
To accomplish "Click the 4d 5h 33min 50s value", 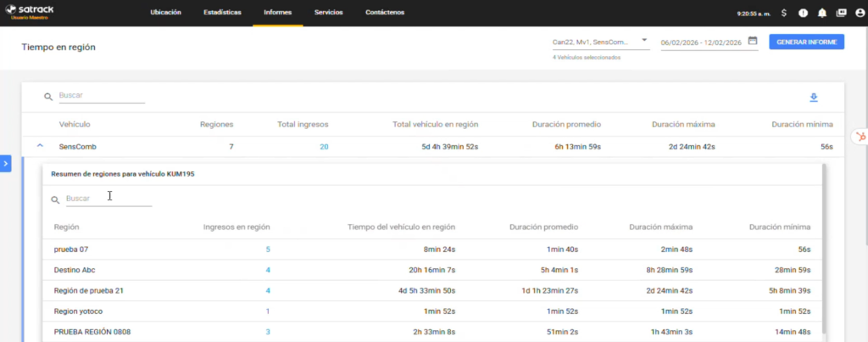I will pos(428,290).
